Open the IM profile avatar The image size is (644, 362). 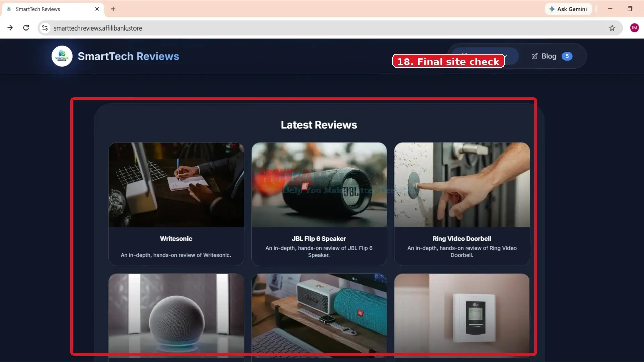(x=634, y=28)
